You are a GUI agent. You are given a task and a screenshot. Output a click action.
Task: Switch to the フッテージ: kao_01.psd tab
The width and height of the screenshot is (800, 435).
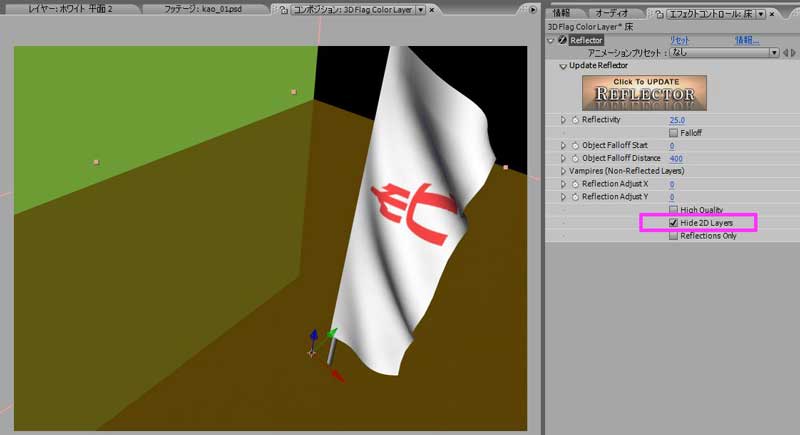(203, 9)
